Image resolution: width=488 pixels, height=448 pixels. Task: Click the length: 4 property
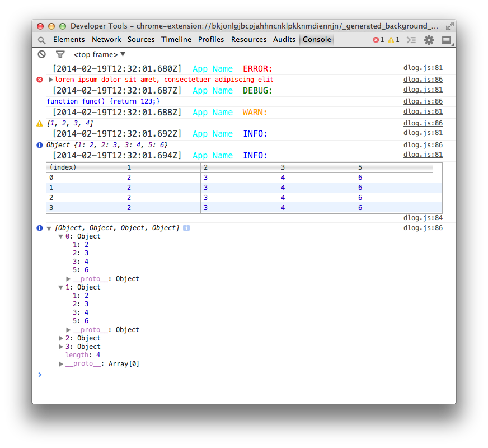(x=83, y=355)
